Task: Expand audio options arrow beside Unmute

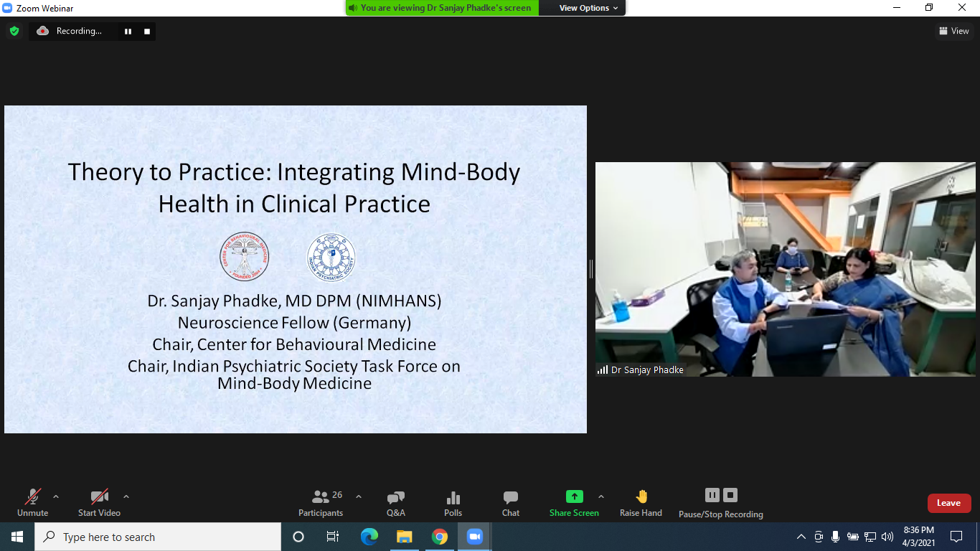Action: click(x=56, y=496)
